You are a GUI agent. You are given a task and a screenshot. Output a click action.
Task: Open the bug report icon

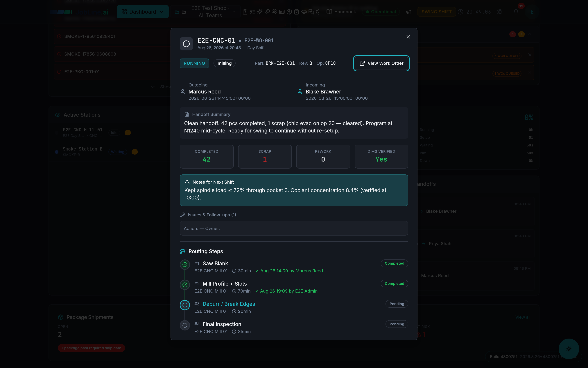coord(500,12)
